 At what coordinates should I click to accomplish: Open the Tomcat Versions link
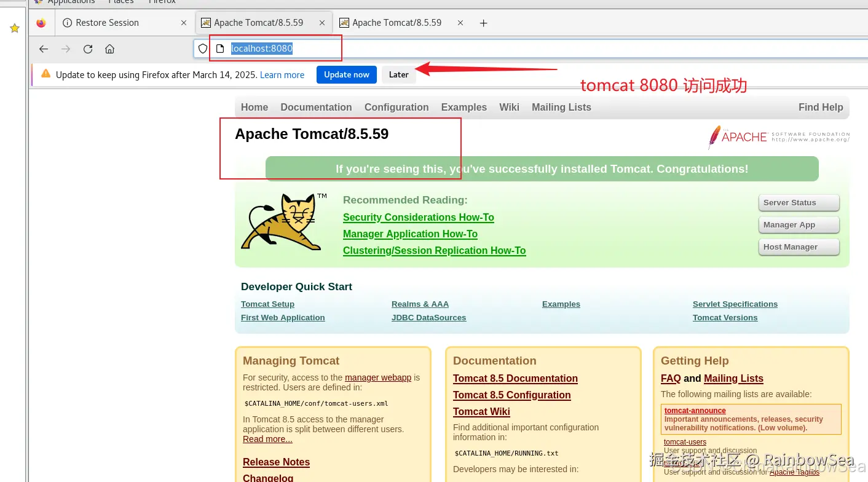(x=725, y=318)
